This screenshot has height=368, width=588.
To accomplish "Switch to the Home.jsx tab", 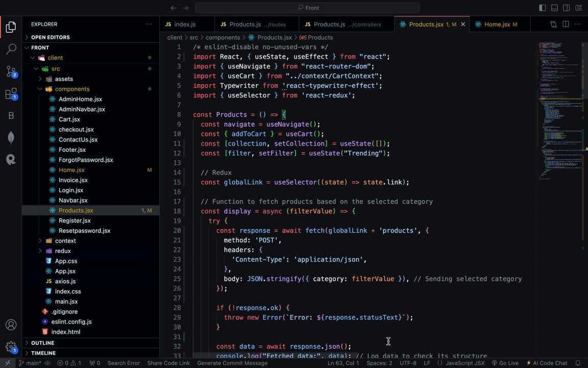I will pyautogui.click(x=500, y=25).
